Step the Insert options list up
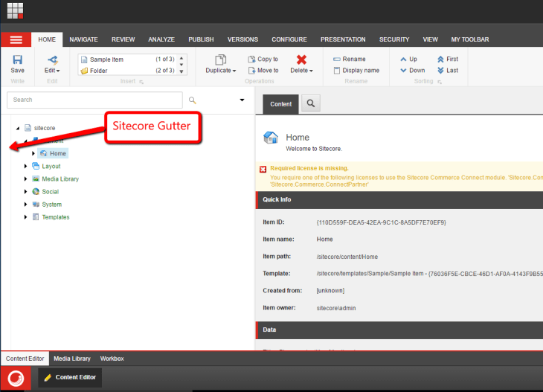543x392 pixels. (x=181, y=58)
